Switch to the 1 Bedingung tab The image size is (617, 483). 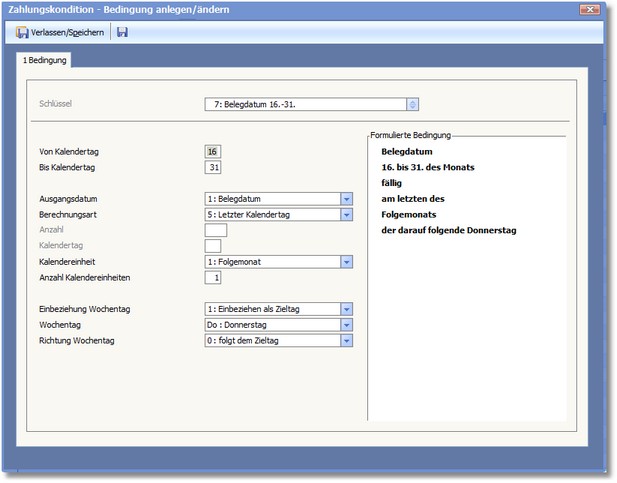[x=45, y=61]
